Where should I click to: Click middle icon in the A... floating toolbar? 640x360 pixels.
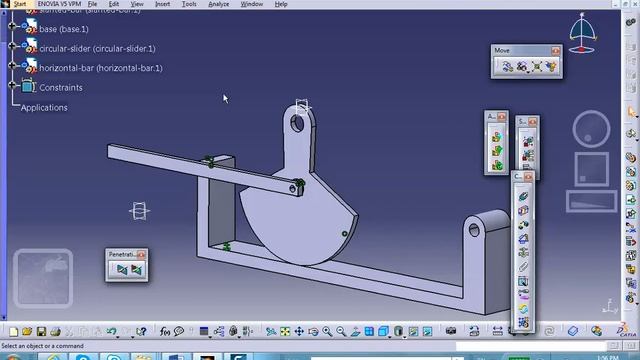pyautogui.click(x=497, y=151)
